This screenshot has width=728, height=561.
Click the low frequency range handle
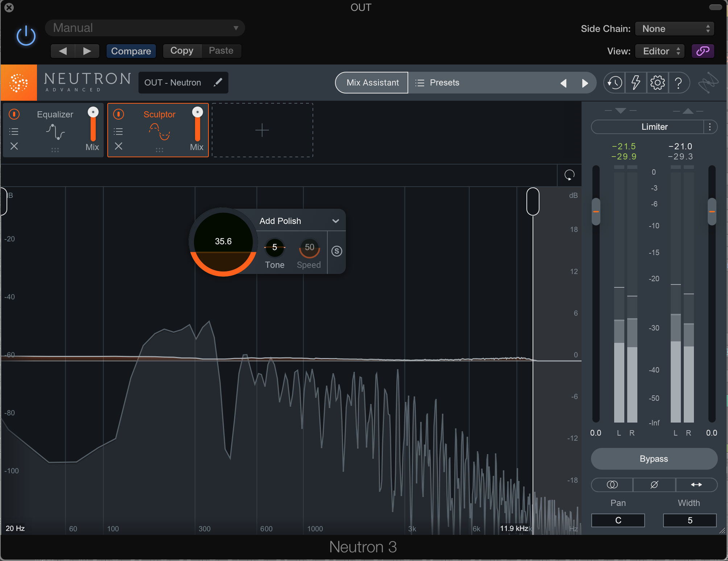[x=4, y=201]
